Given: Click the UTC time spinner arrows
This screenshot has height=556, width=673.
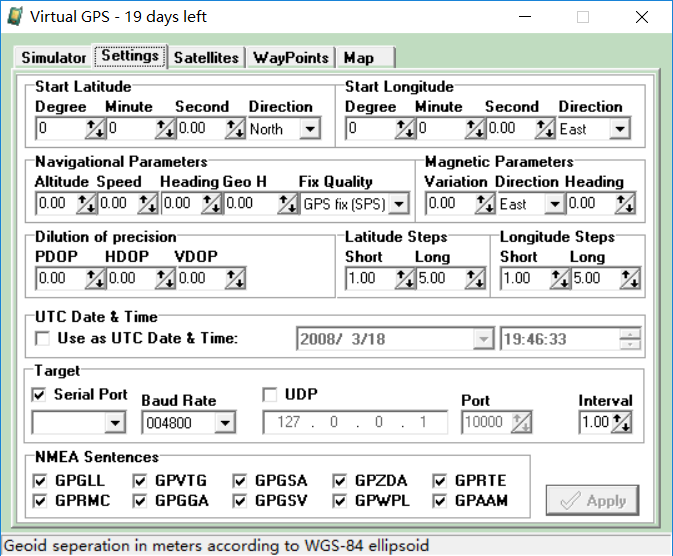Looking at the screenshot, I should pyautogui.click(x=630, y=339).
